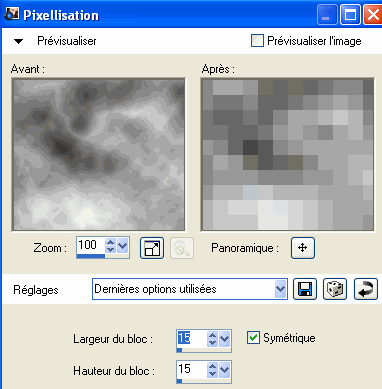
Task: Click the Prévisualiser label text
Action: coord(67,41)
